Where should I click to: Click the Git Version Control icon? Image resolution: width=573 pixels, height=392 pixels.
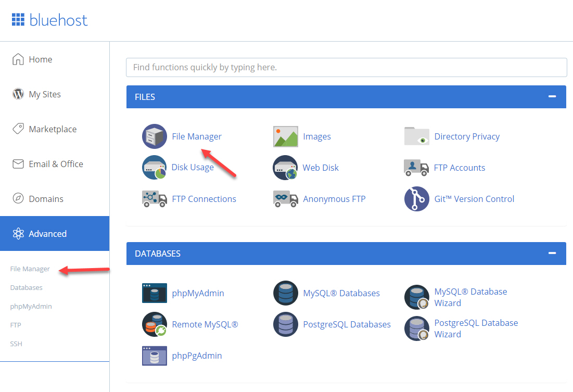pos(417,199)
